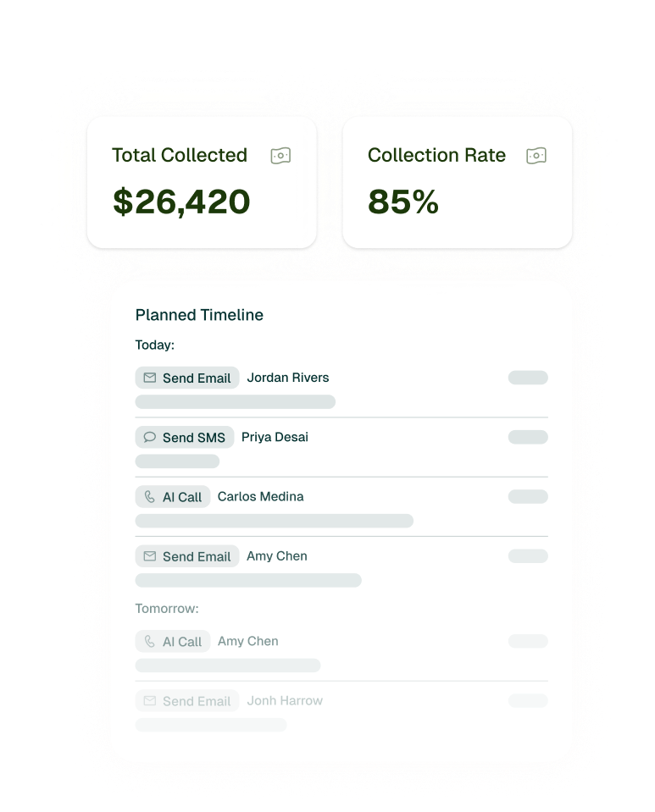Open the Jordan Rivers contact name
The image size is (655, 812).
coord(288,378)
